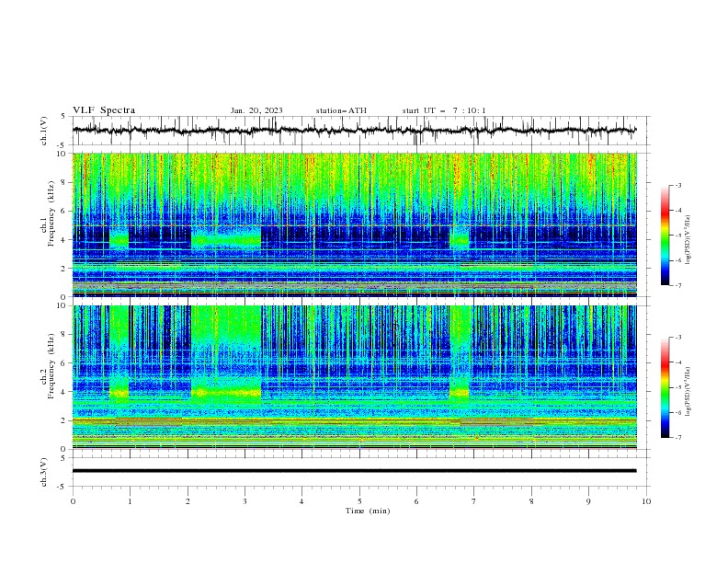
Task: Click the "VLF Spectra" plot title
Action: pos(104,110)
